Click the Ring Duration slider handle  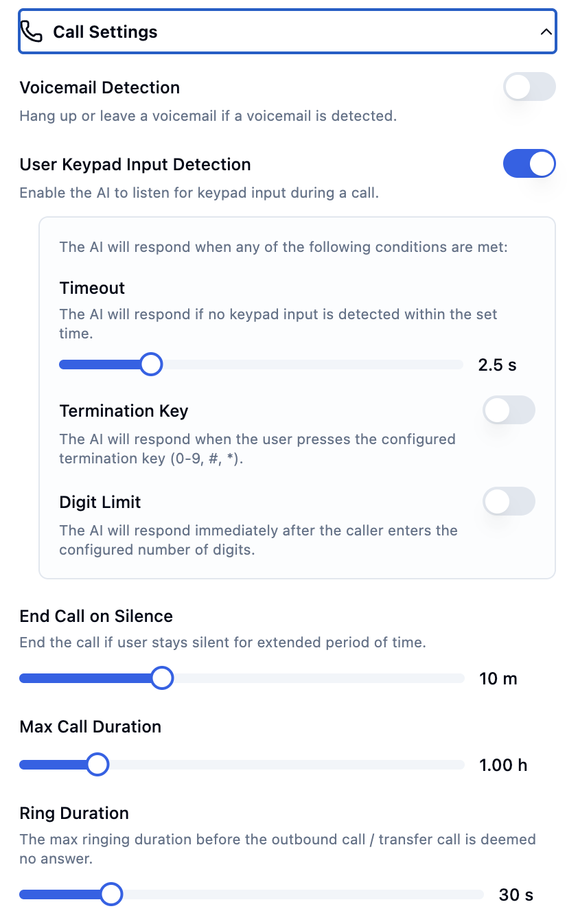tap(111, 894)
